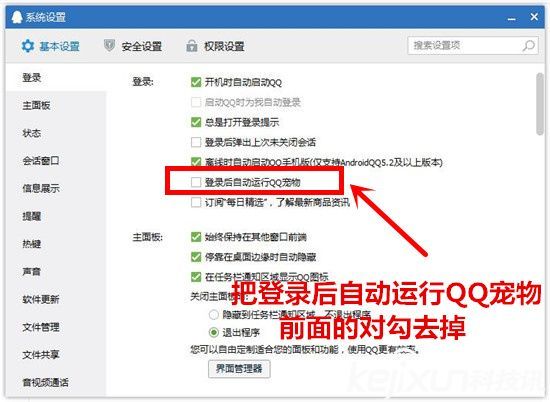Open 热键 section in sidebar
This screenshot has width=550, height=402.
pos(32,244)
